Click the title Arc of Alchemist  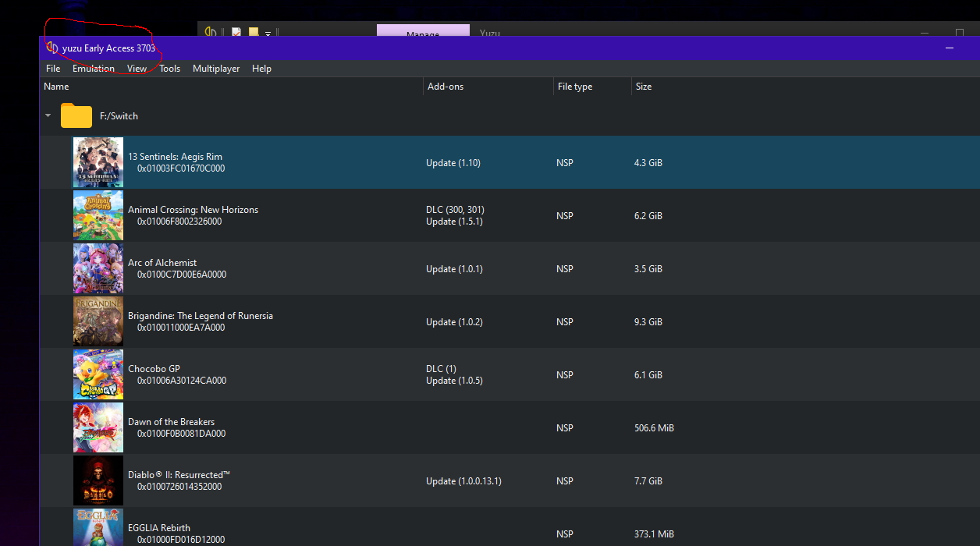point(162,263)
